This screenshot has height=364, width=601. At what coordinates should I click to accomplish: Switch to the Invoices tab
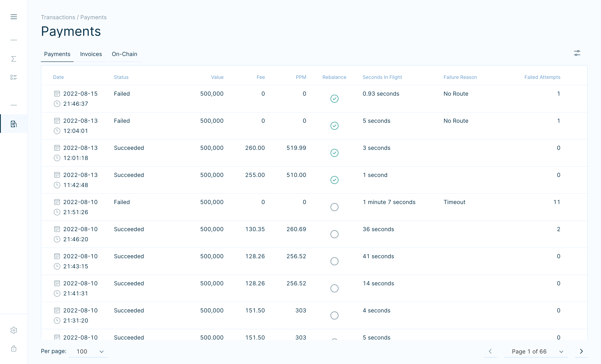[91, 54]
